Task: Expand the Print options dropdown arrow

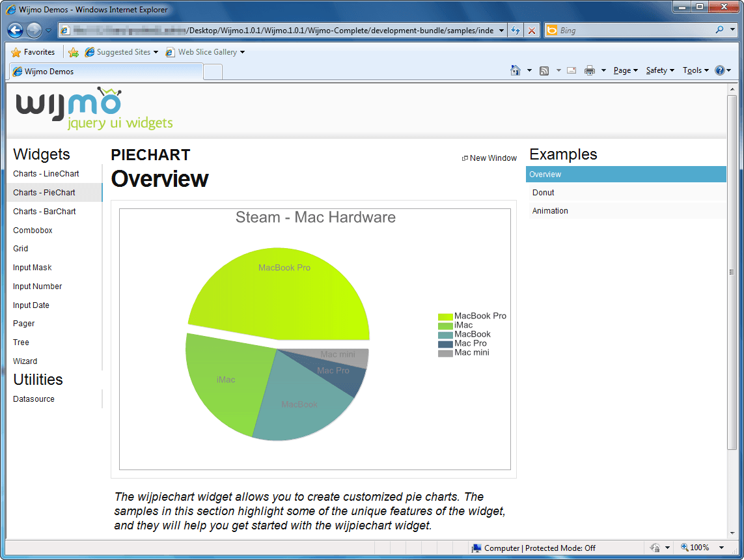Action: [x=603, y=70]
